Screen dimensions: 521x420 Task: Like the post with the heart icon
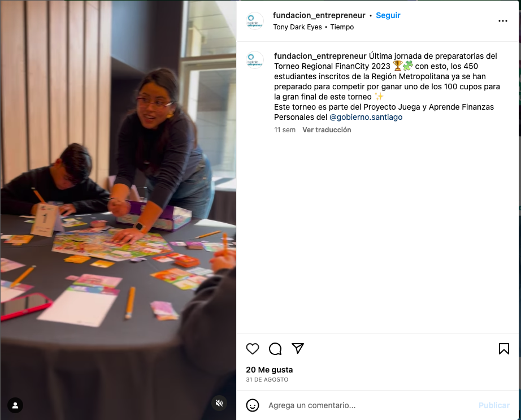point(253,349)
